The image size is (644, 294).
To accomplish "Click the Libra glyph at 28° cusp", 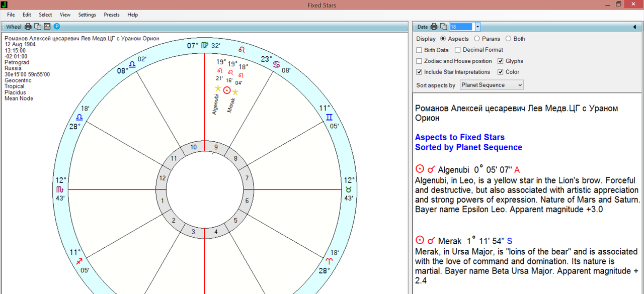I will click(79, 117).
